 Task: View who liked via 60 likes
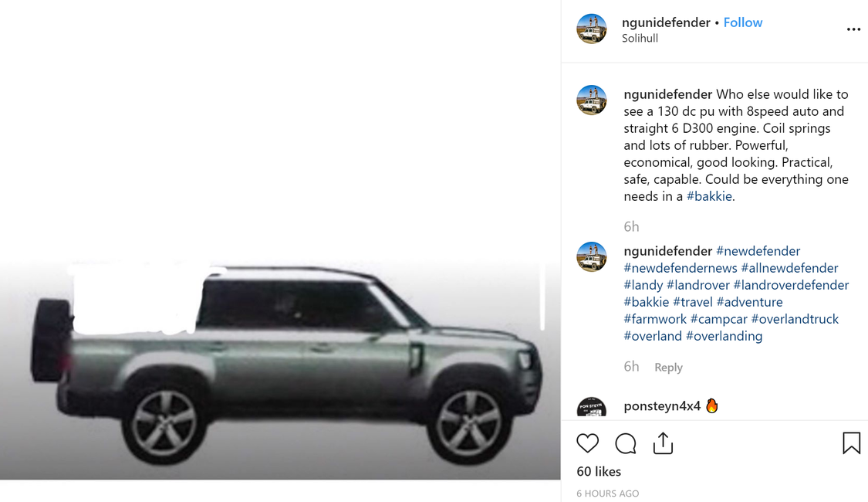599,472
